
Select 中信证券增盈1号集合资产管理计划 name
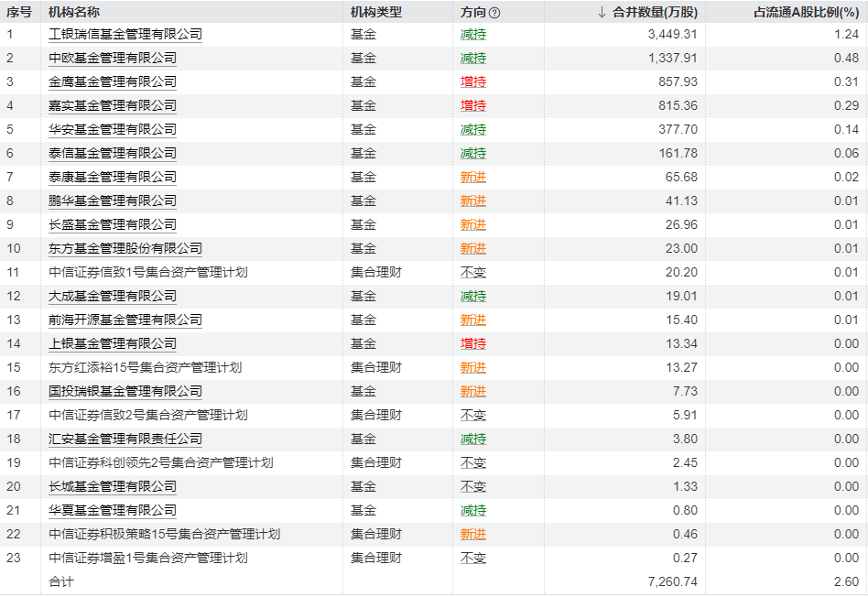click(x=147, y=559)
